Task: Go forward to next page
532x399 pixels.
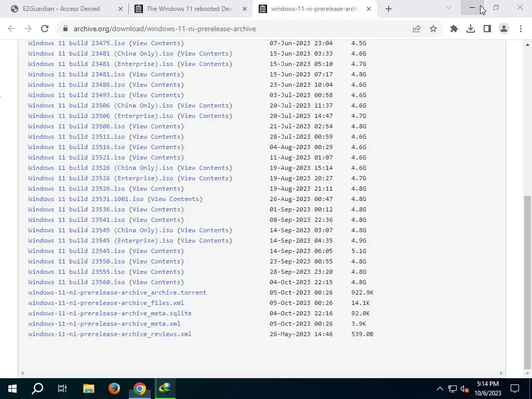Action: [x=28, y=29]
